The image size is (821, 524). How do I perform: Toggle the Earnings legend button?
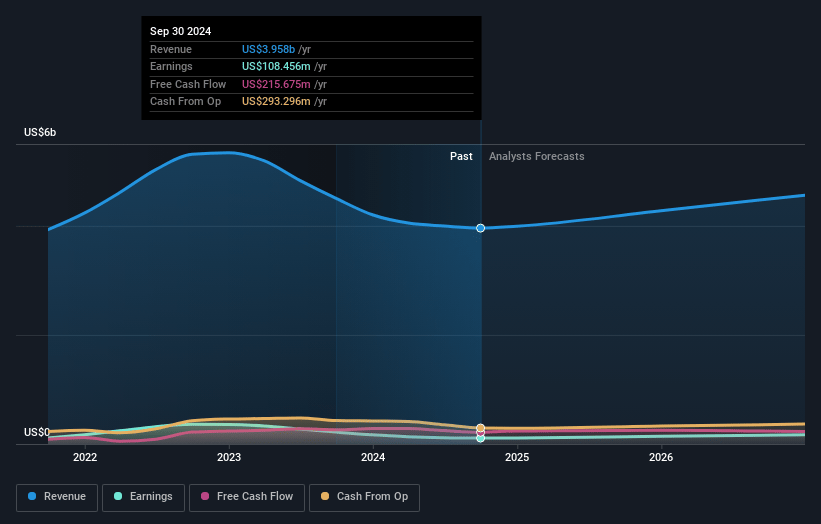click(x=143, y=497)
